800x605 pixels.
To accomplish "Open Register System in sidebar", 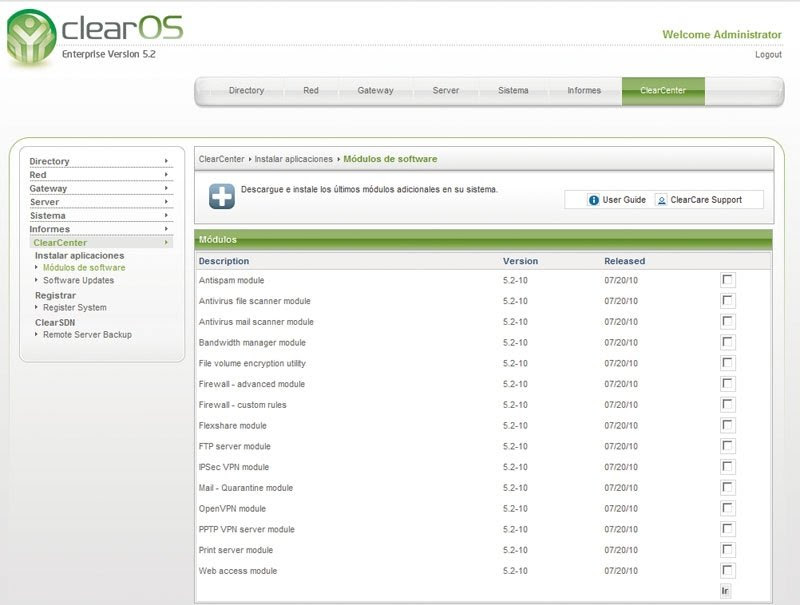I will tap(75, 308).
